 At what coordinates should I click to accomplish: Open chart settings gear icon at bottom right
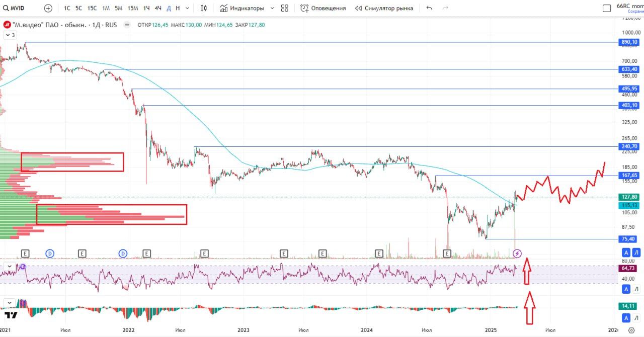tap(632, 330)
